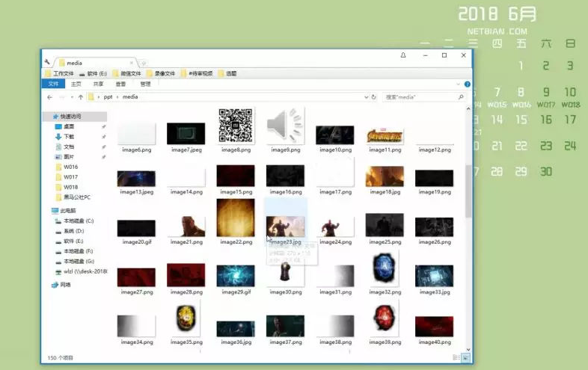This screenshot has height=370, width=588.
Task: Refresh the current folder view
Action: point(373,97)
